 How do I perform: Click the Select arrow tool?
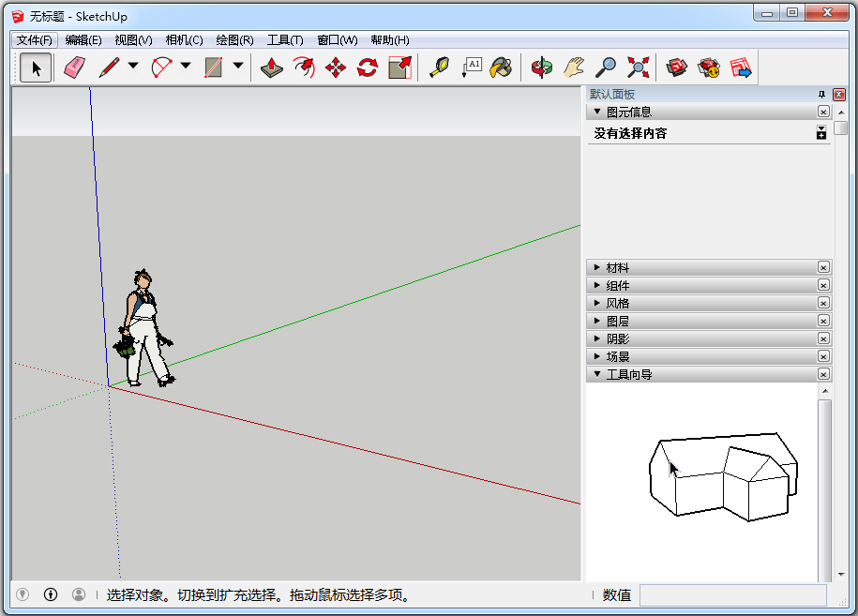35,67
